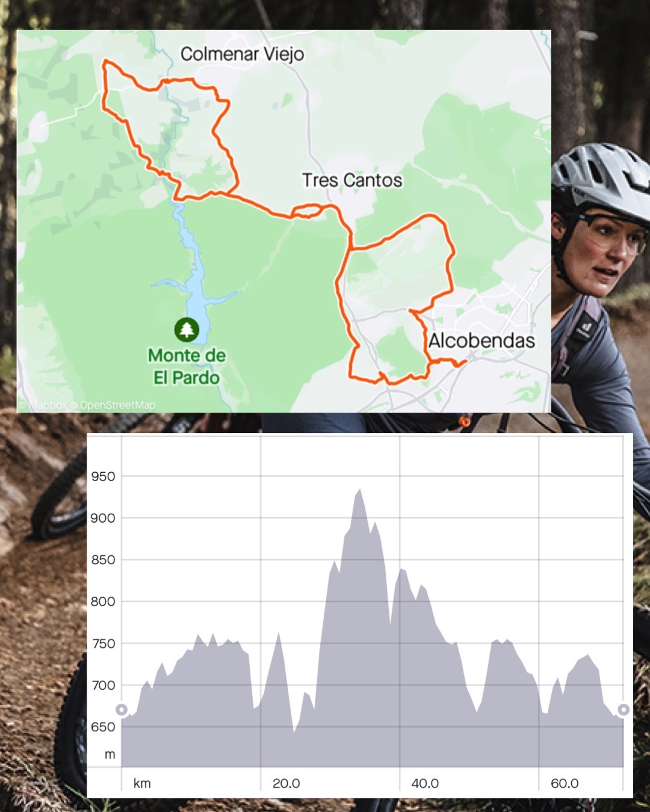This screenshot has width=650, height=812.
Task: Click the route's northwest corner near Colmenar Viejo
Action: pos(106,62)
